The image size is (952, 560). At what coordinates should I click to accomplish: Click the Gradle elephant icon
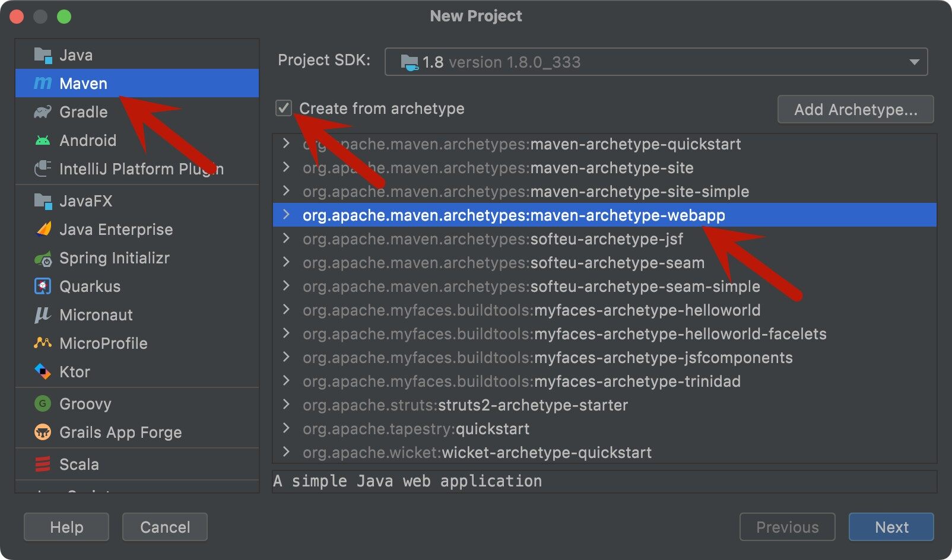43,112
